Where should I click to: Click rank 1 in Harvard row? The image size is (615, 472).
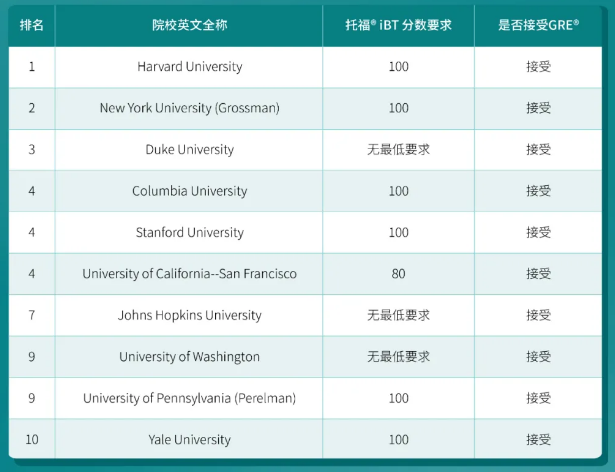click(x=32, y=67)
